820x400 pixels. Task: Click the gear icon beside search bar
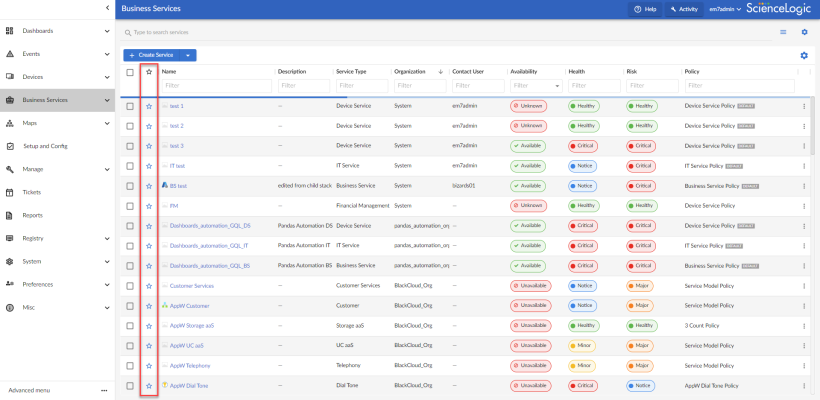(x=804, y=32)
